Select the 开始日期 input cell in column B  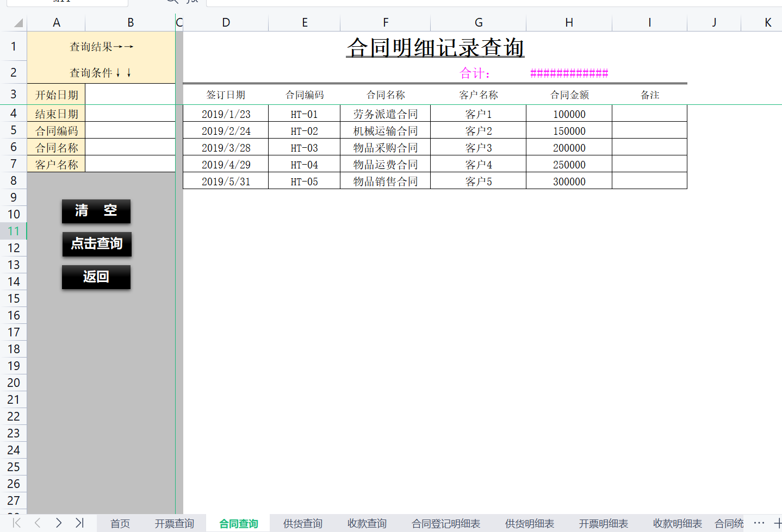coord(131,93)
